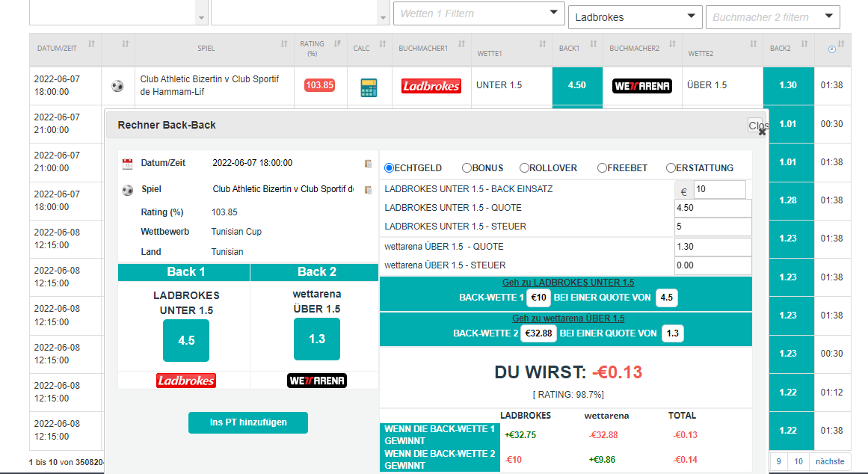
Task: Click the 1.3 odds tile under Back 2
Action: pyautogui.click(x=317, y=339)
